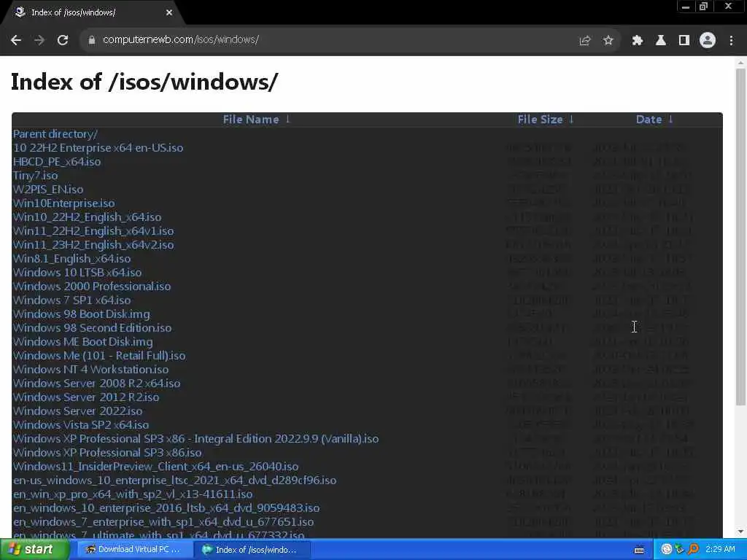
Task: Open the Parent directory/ link
Action: [55, 134]
